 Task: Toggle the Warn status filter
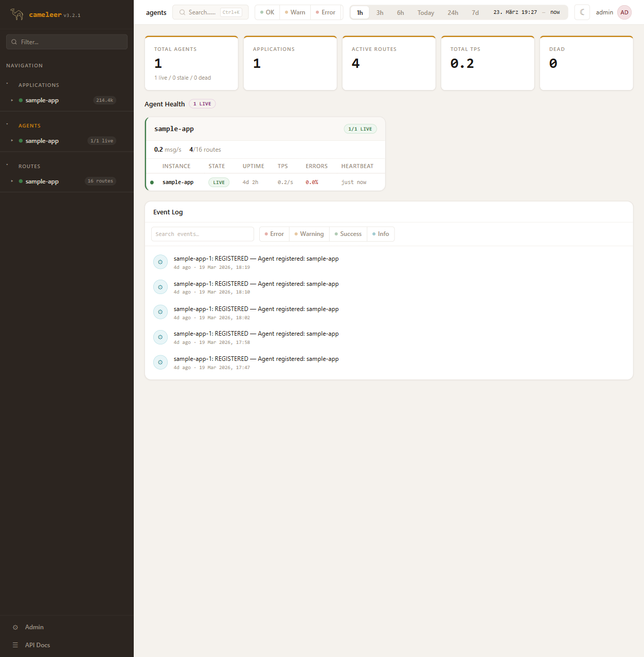click(295, 12)
